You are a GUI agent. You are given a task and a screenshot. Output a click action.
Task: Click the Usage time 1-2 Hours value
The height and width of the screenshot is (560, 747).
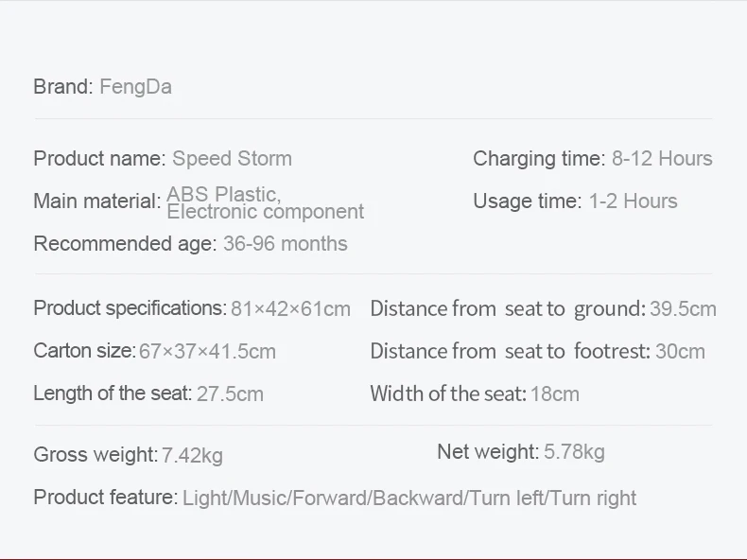point(634,201)
